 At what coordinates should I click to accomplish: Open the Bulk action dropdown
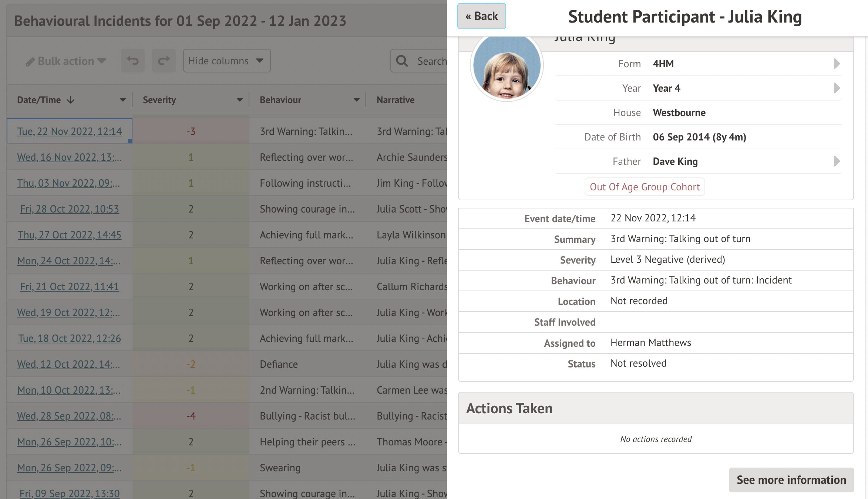pyautogui.click(x=66, y=61)
